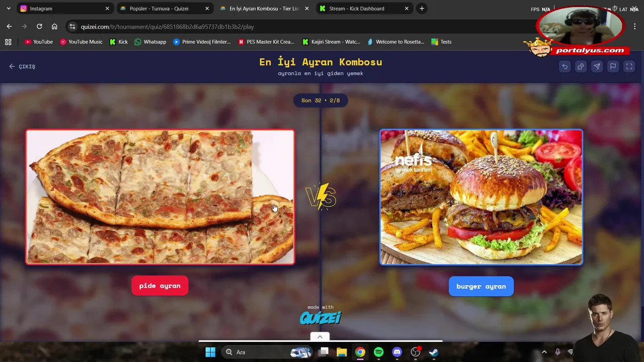Open the Quizei logo link
Image resolution: width=644 pixels, height=362 pixels.
(x=320, y=318)
